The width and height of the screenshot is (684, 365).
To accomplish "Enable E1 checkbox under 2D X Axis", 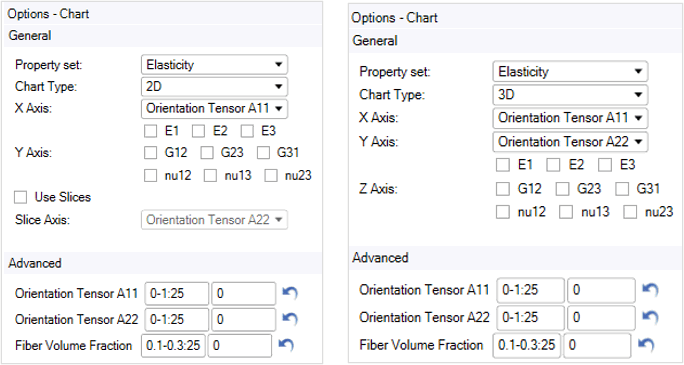I will tap(150, 131).
